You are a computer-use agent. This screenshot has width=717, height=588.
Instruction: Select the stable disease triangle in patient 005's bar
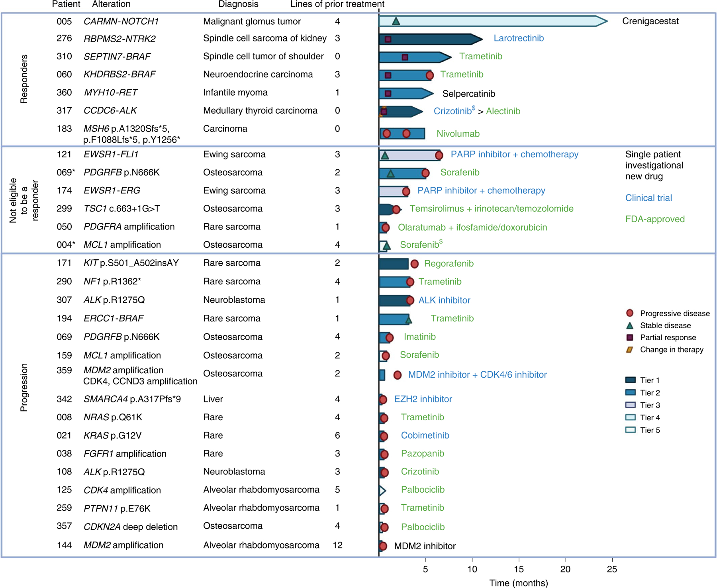(396, 22)
